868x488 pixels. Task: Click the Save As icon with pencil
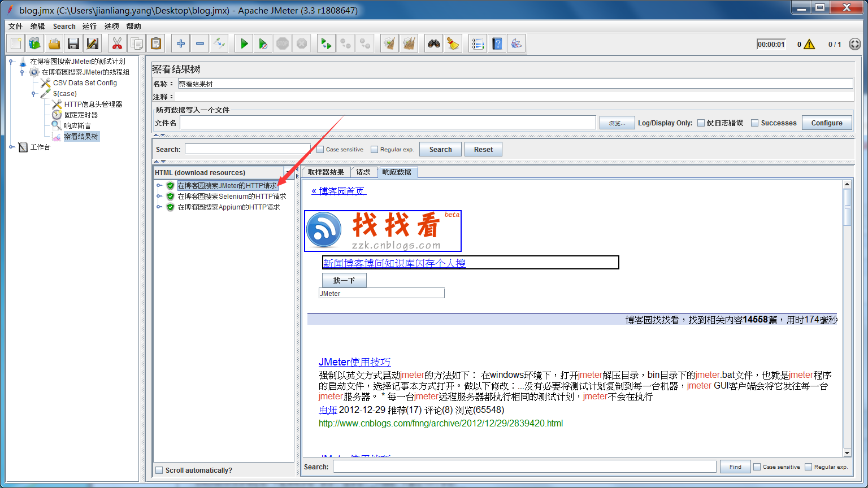point(92,43)
